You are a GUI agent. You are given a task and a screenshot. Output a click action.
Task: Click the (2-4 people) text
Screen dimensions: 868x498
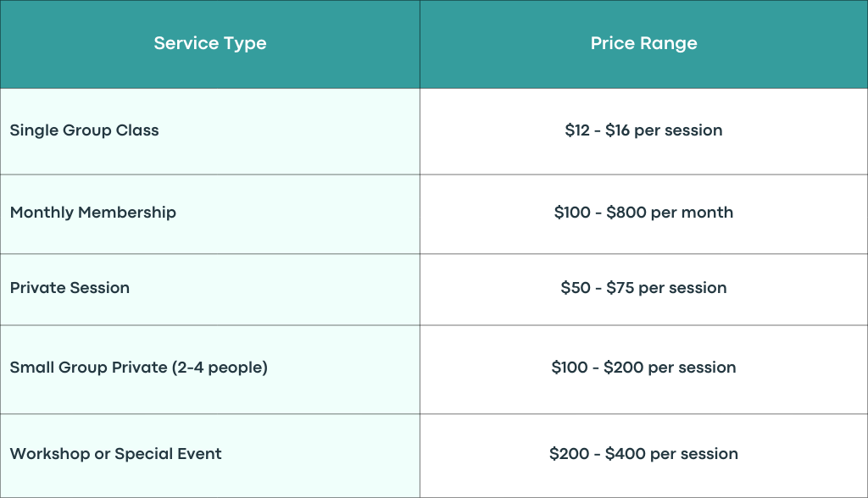[220, 368]
